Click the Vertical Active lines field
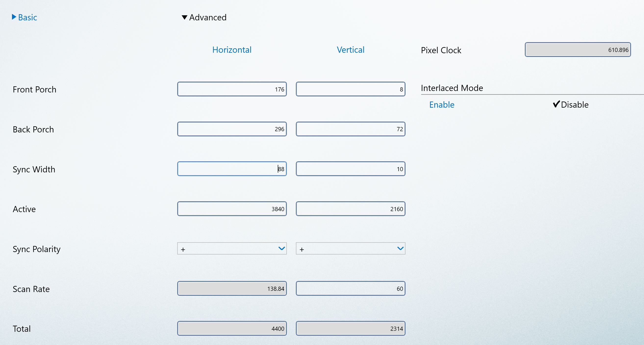Viewport: 644px width, 345px height. click(x=350, y=209)
